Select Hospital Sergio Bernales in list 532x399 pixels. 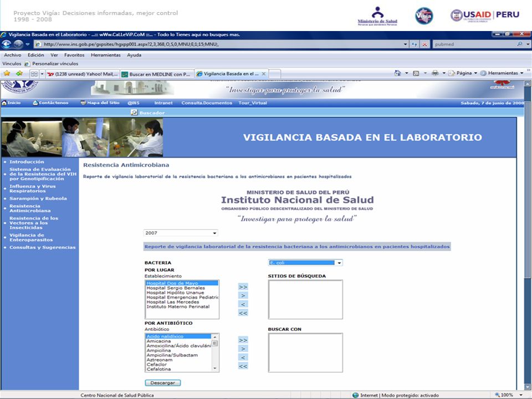pos(176,288)
